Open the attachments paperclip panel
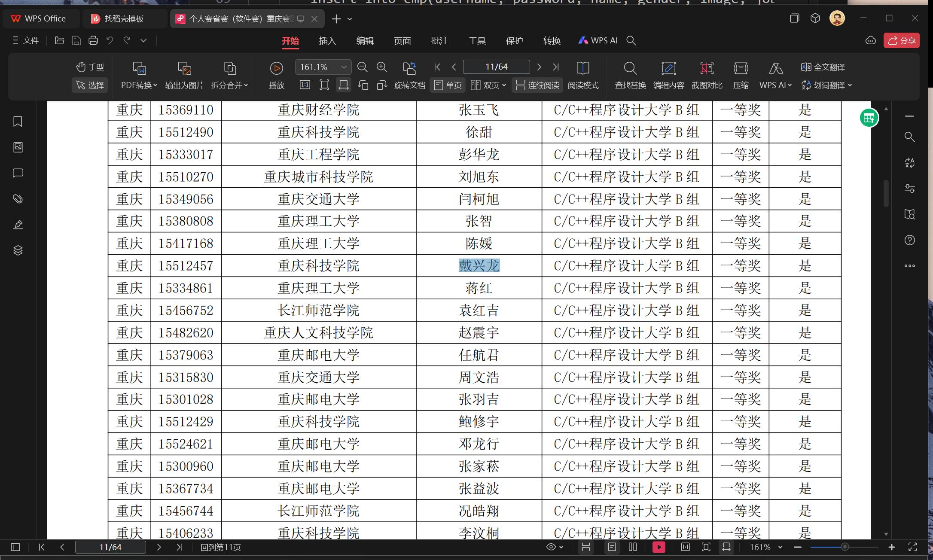The height and width of the screenshot is (560, 933). [x=18, y=199]
